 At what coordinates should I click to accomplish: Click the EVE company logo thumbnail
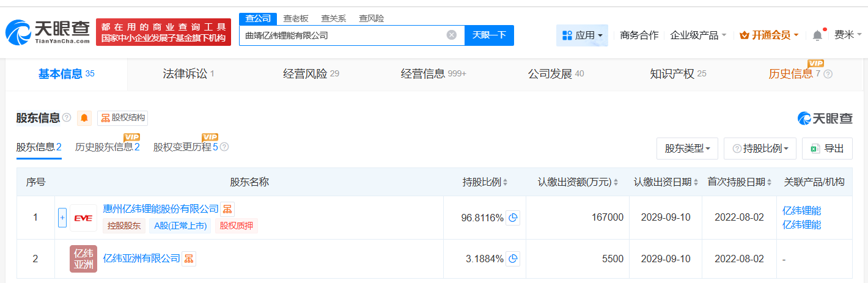coord(83,218)
